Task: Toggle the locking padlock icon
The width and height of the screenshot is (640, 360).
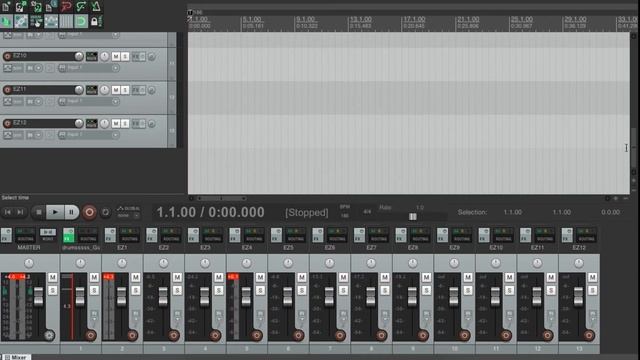Action: coord(95,21)
